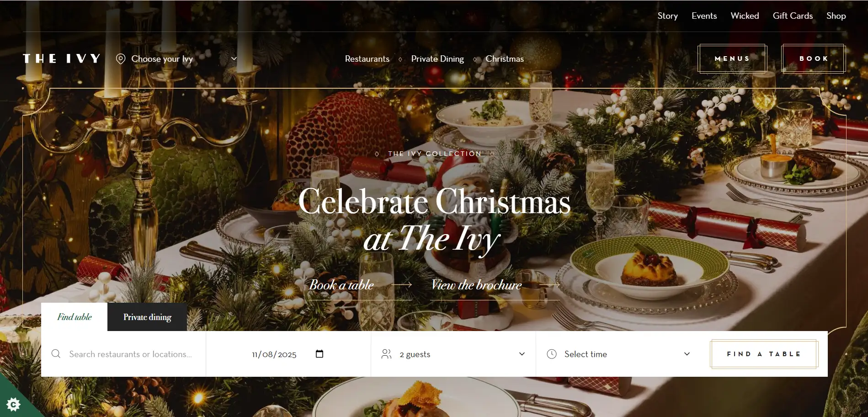Expand the Choose your Ivy dropdown chevron
Image resolution: width=868 pixels, height=417 pixels.
coord(234,59)
